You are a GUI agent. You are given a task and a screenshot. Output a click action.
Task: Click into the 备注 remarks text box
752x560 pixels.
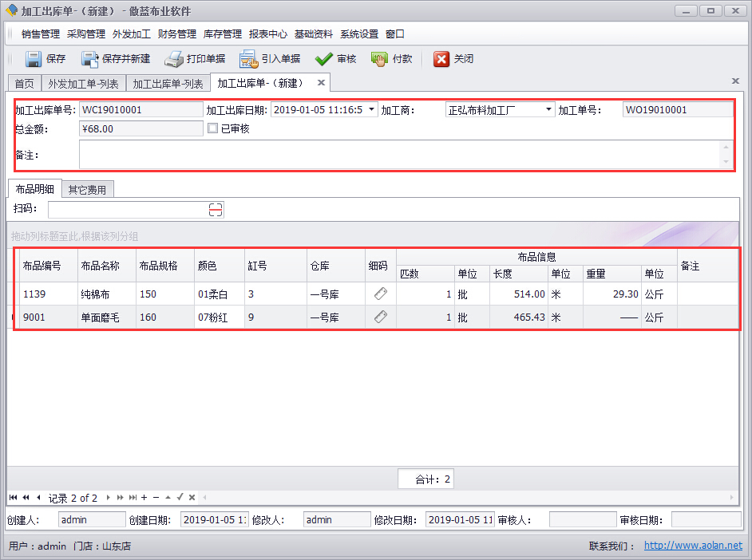click(399, 155)
